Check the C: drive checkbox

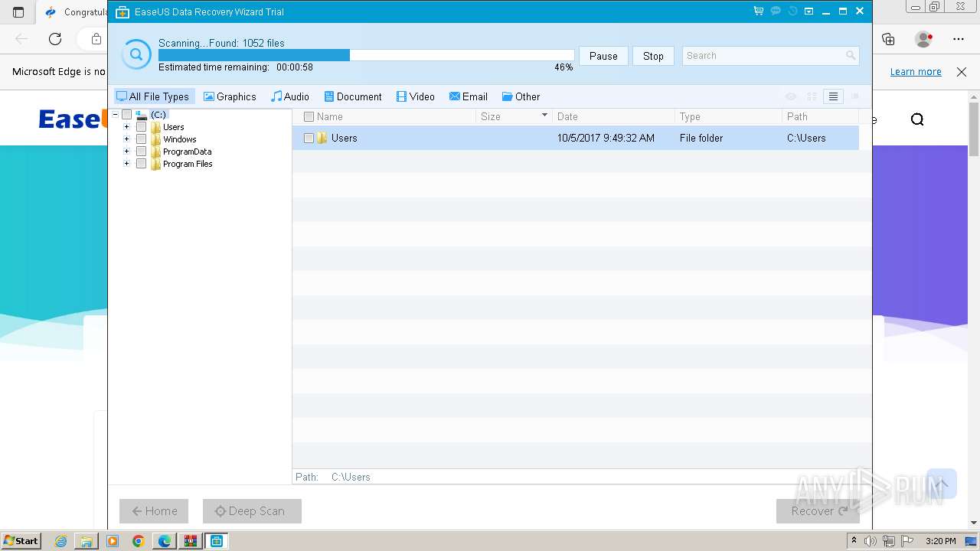126,115
